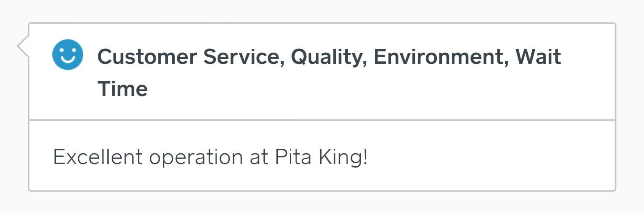Click the word "Wait" in the header

click(538, 57)
